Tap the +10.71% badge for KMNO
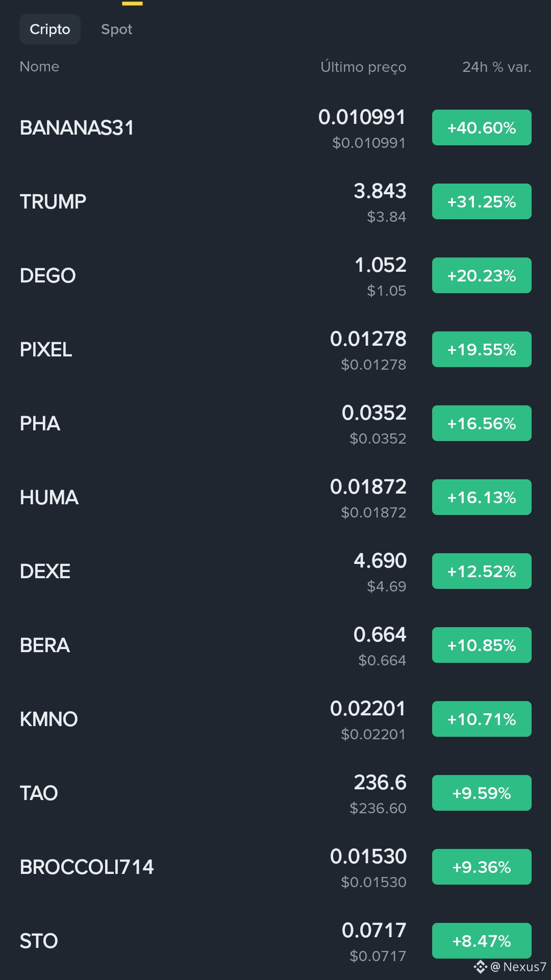551x980 pixels. coord(482,719)
